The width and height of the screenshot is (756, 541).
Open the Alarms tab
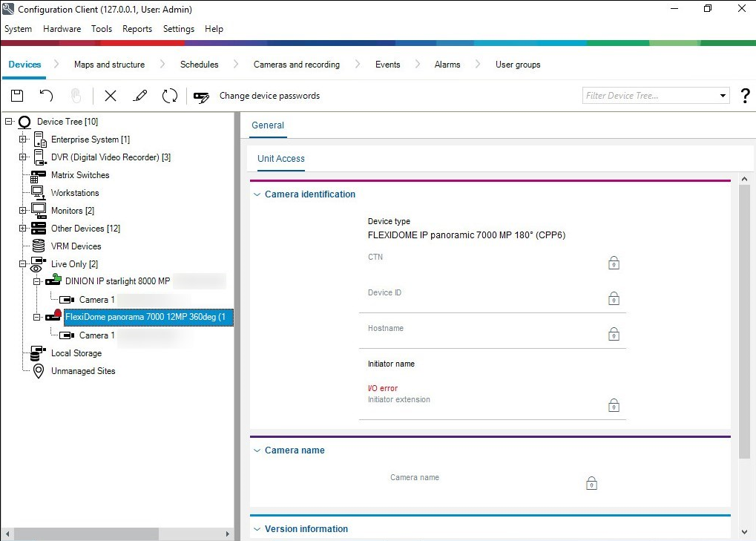pyautogui.click(x=447, y=65)
